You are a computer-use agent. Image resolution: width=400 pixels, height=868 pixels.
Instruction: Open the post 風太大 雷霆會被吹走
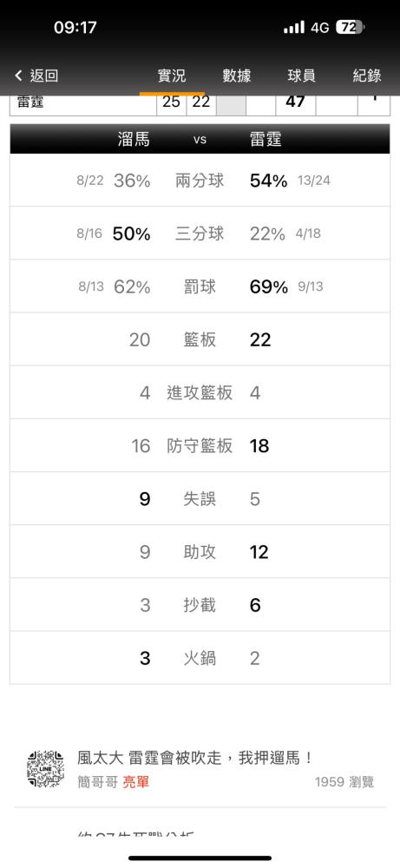point(196,758)
